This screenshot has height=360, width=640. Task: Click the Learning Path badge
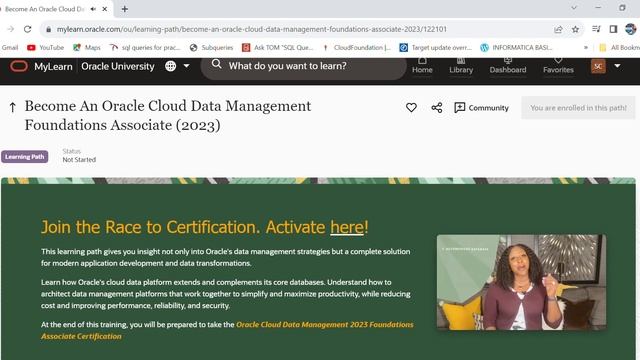coord(24,157)
